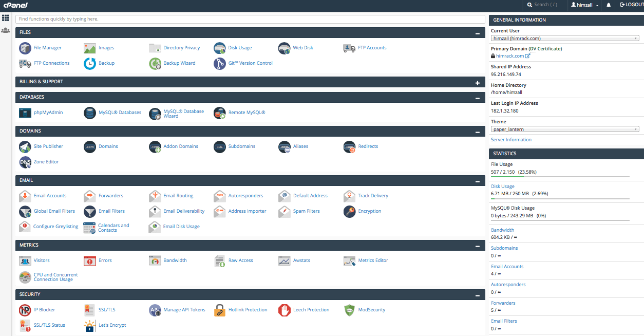Open the File Manager icon
Screen dimensions: 644x336
(x=25, y=48)
